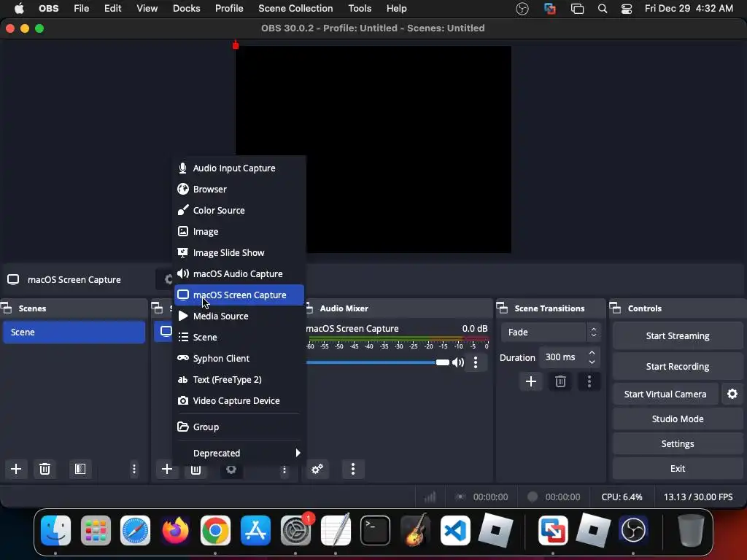Click the 300 ms duration field
Image resolution: width=747 pixels, height=560 pixels.
pyautogui.click(x=563, y=357)
